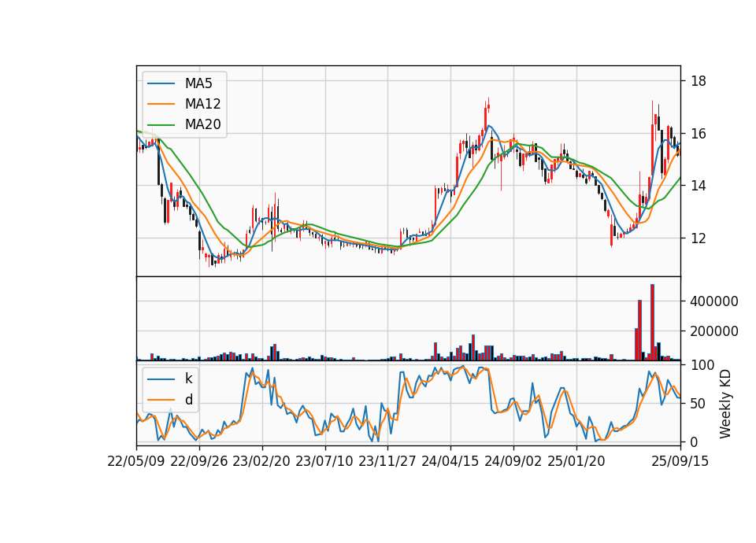Click the orange d legend line sample
This screenshot has width=756, height=543.
point(161,400)
